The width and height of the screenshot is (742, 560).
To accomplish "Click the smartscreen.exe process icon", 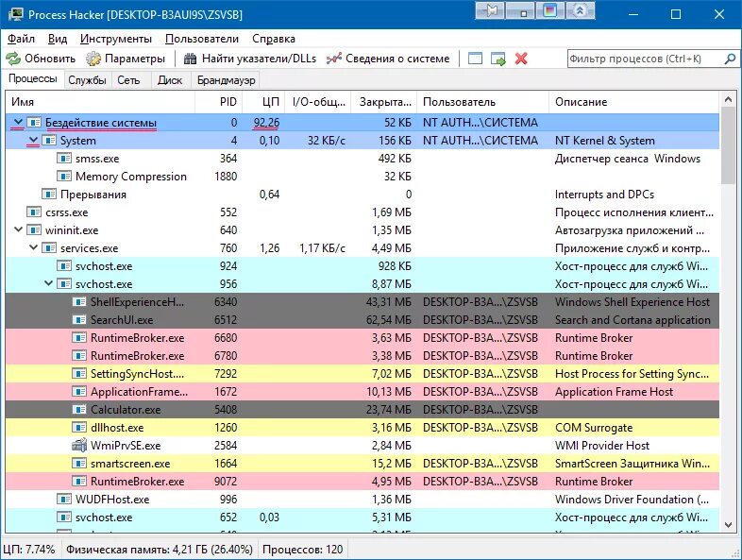I will pos(79,464).
